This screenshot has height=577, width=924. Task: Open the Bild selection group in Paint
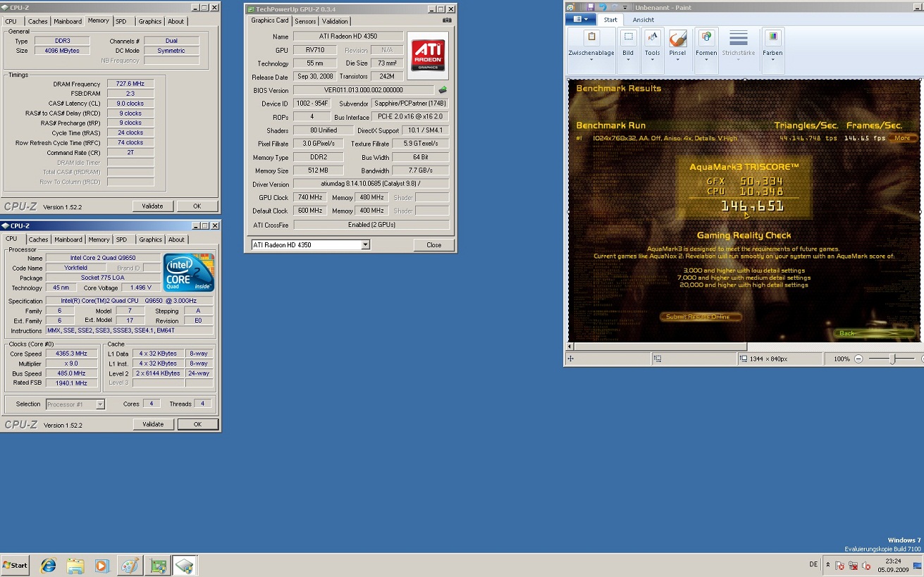627,49
